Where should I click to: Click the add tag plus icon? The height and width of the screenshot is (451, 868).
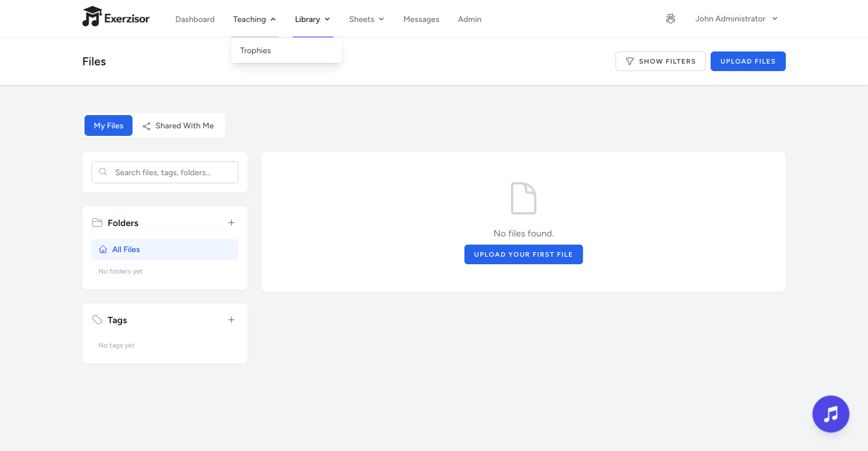(x=231, y=320)
